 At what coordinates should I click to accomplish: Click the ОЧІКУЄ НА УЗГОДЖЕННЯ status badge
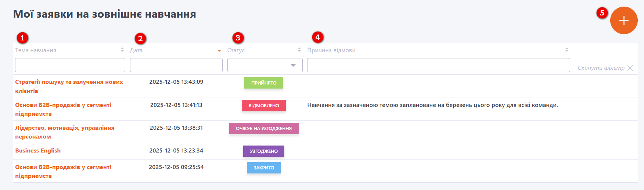point(264,129)
